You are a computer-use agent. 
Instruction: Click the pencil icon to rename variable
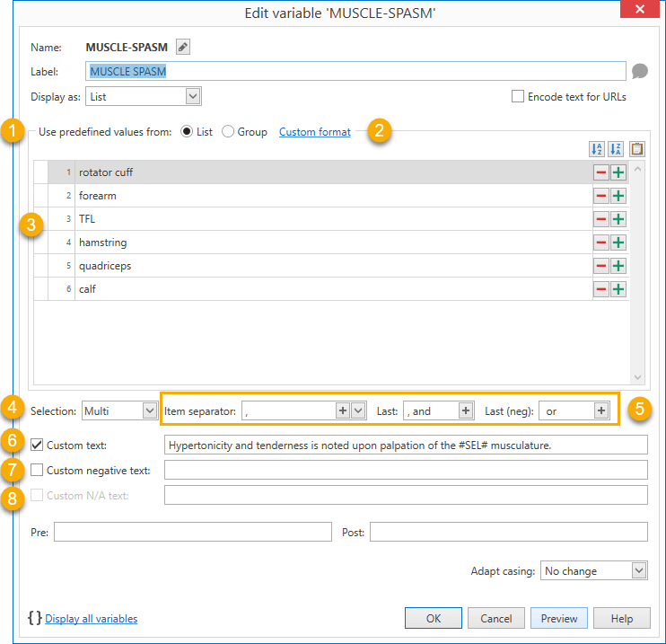click(183, 48)
